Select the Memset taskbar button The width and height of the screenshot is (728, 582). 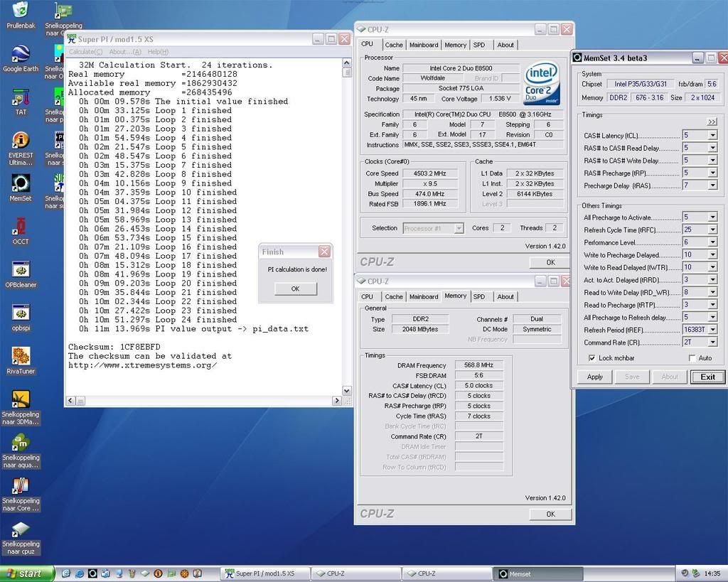[537, 573]
